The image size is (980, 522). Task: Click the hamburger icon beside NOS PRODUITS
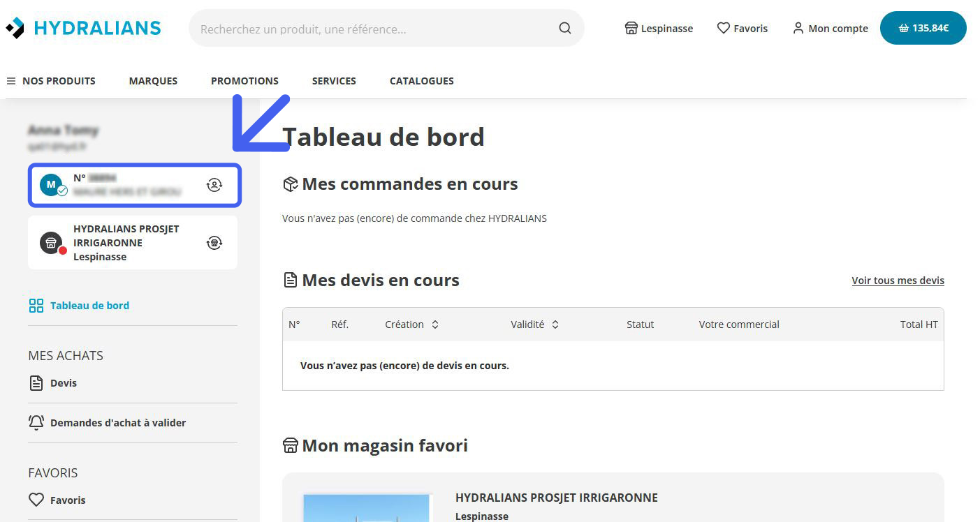point(11,81)
